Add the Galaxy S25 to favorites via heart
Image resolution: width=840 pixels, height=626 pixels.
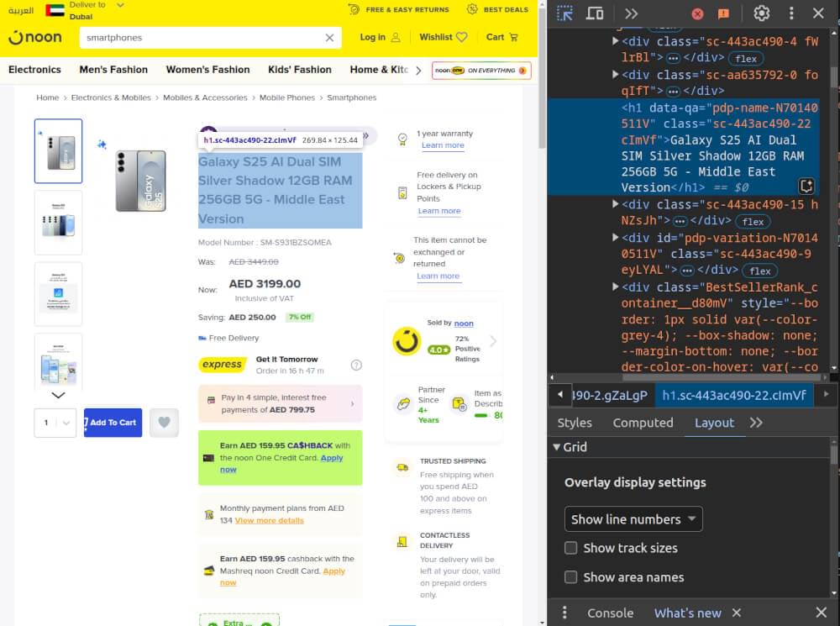(164, 423)
